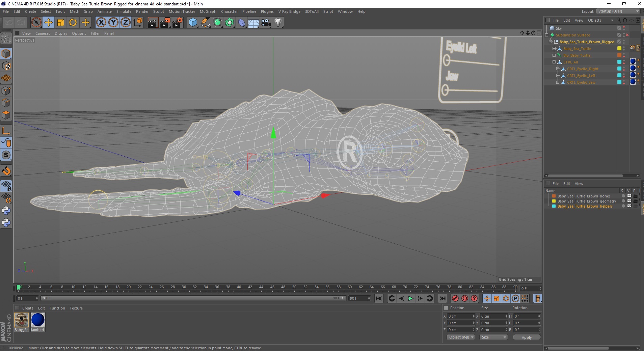Screen dimensions: 644x351
Task: Switch to Points mode icon
Action: coord(6,91)
